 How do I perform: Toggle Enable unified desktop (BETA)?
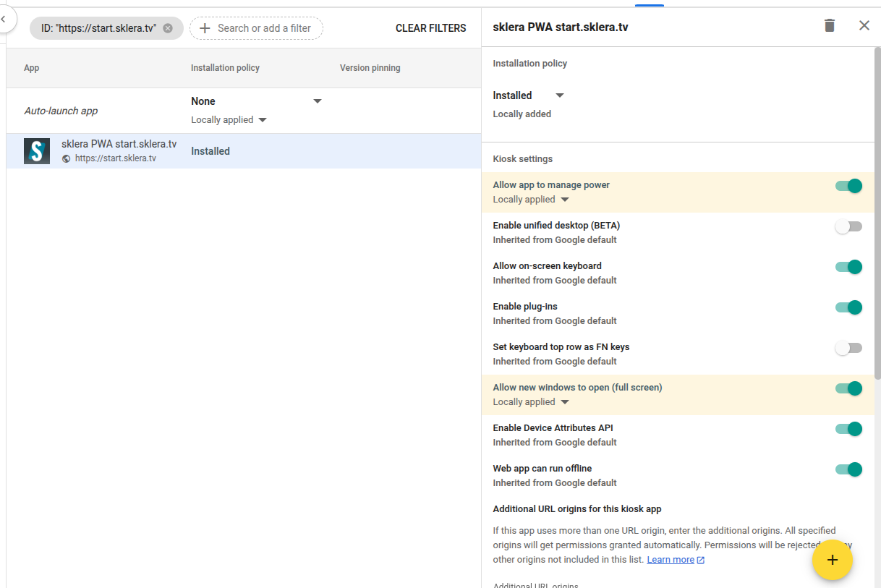848,226
